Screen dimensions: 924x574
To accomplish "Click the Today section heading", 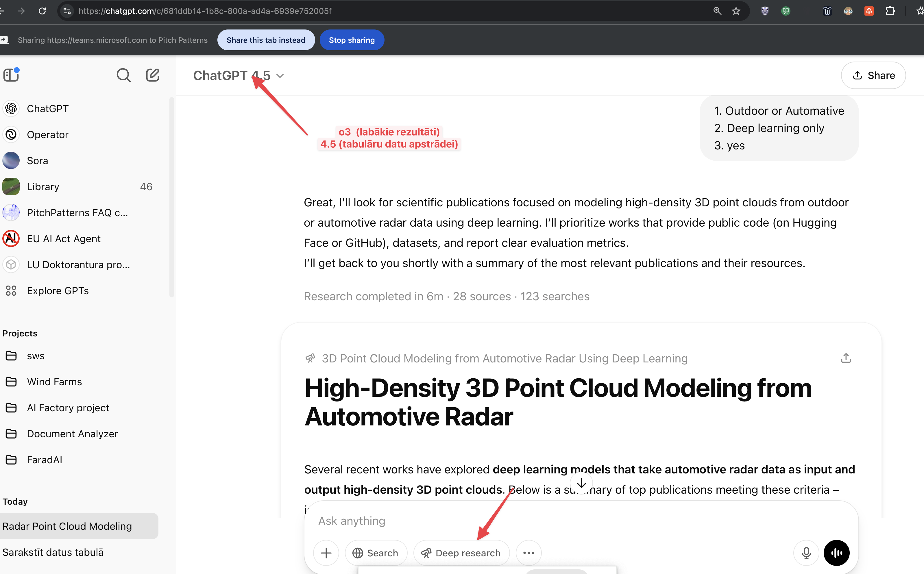I will click(x=15, y=501).
